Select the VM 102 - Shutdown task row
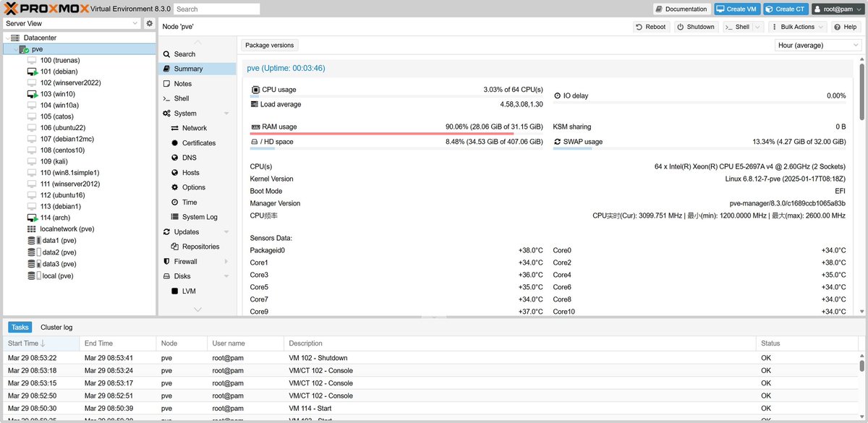This screenshot has height=423, width=868. coord(430,358)
